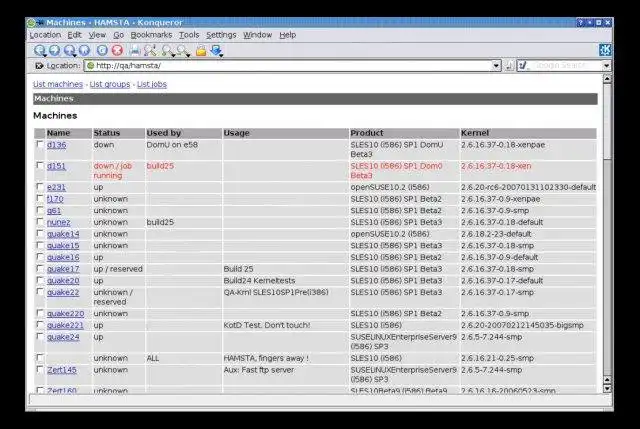Click the scrollbar up arrow at top

(607, 78)
